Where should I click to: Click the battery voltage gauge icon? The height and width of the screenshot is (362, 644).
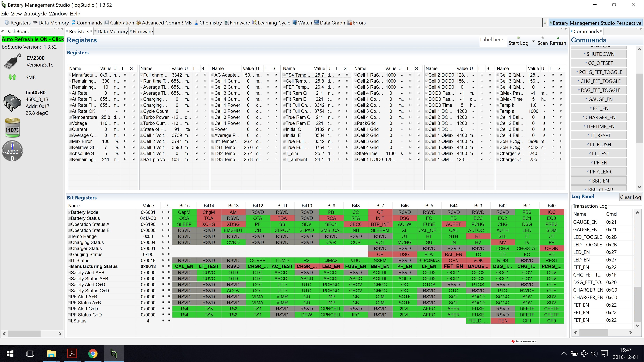tap(13, 128)
